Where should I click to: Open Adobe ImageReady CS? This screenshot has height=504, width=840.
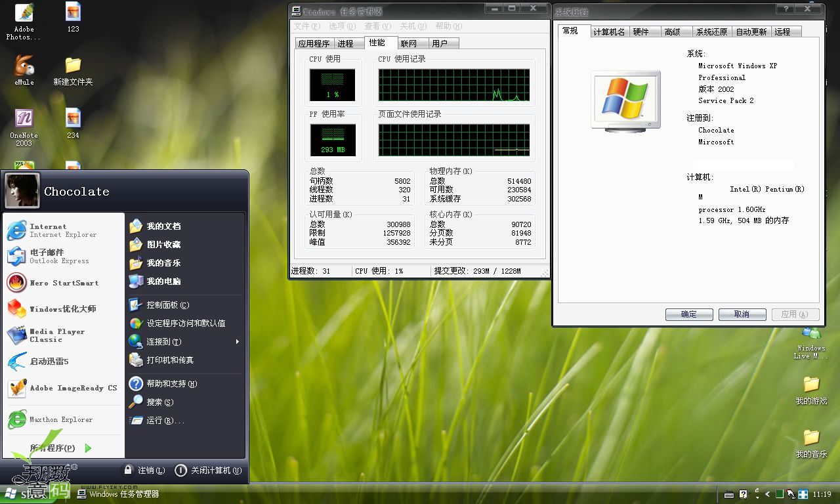[63, 388]
